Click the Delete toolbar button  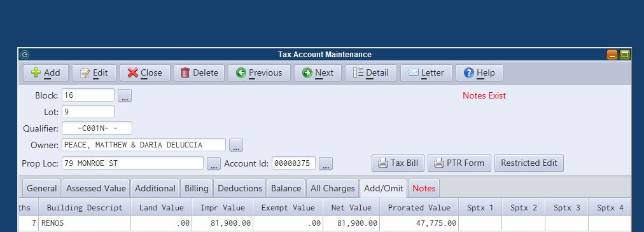(199, 73)
